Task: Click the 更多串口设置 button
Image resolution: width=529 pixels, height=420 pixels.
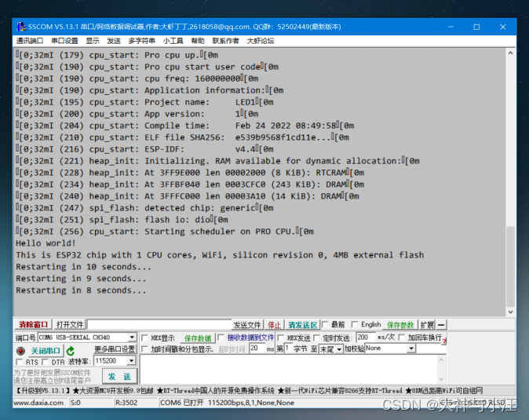Action: [115, 349]
